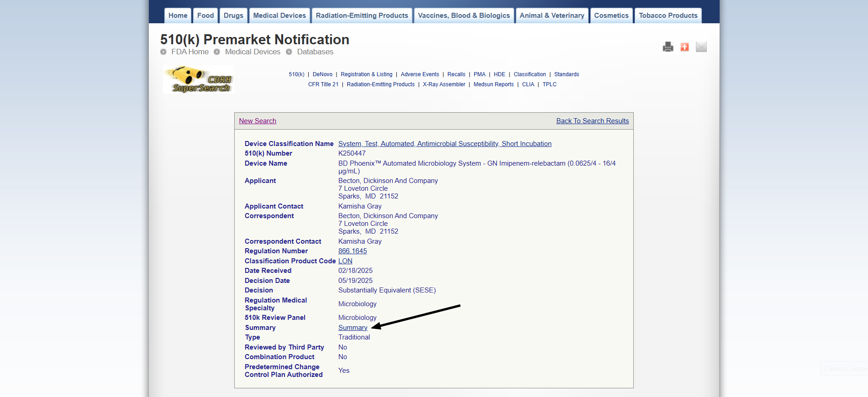This screenshot has height=397, width=868.
Task: Click the 510(k) Premarket Notification heading
Action: [x=255, y=39]
